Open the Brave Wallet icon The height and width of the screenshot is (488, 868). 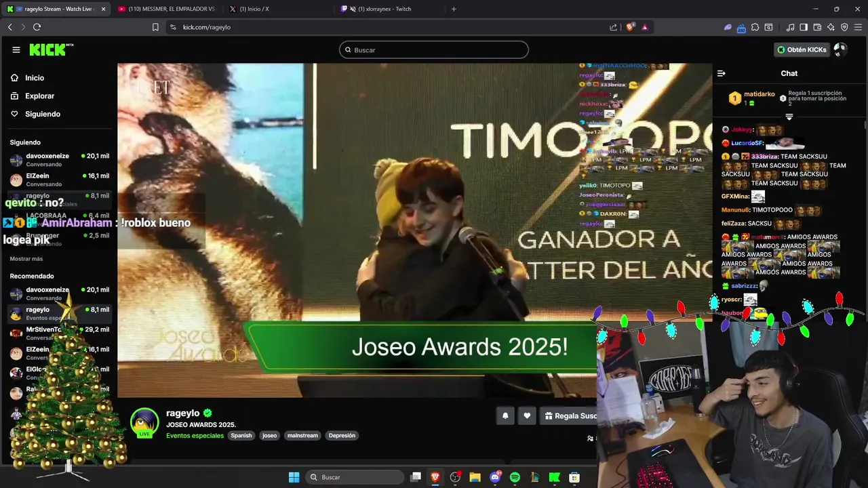pyautogui.click(x=817, y=27)
